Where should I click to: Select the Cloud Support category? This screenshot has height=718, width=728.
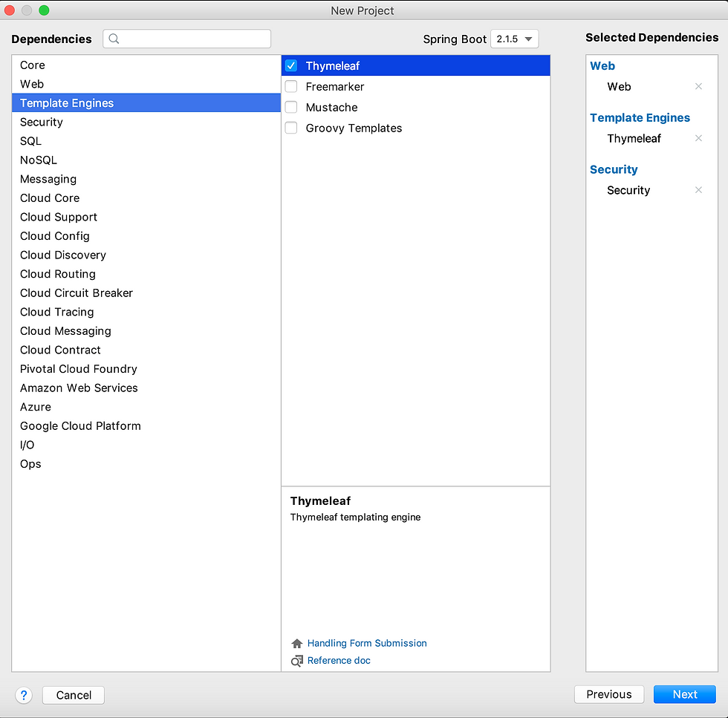point(146,218)
